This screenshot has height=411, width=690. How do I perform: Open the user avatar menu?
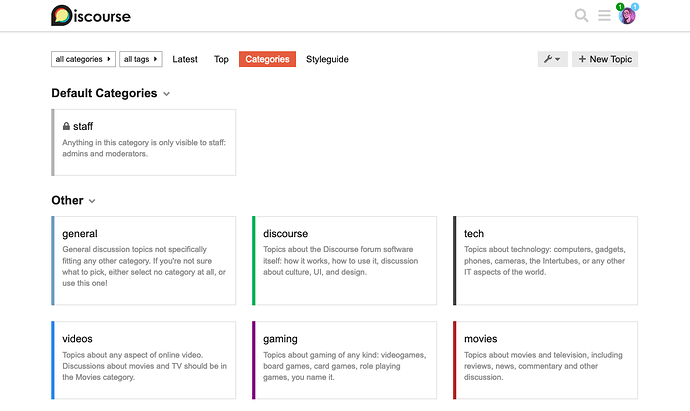[x=627, y=16]
